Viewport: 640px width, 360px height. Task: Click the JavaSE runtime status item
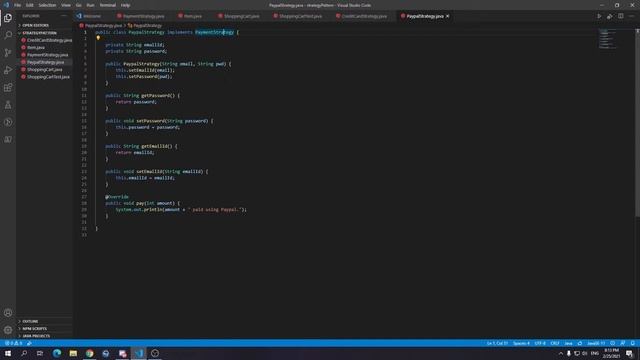coord(596,343)
